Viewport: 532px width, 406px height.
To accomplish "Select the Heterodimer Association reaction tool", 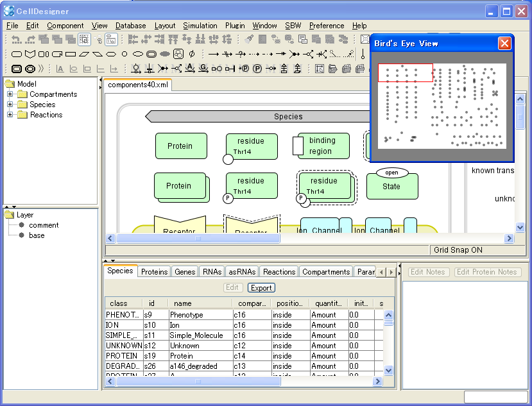I will tap(295, 54).
